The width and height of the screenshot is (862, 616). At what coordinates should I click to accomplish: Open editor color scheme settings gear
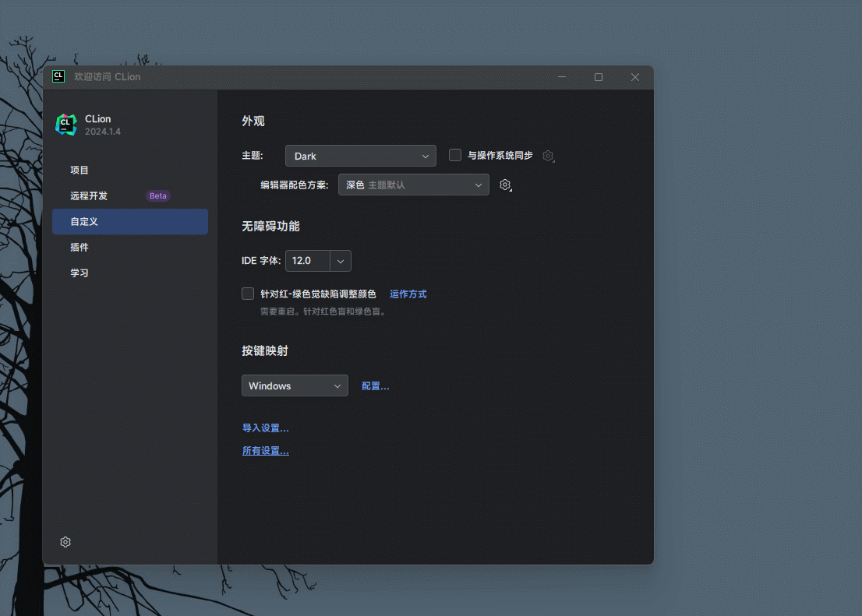tap(505, 185)
